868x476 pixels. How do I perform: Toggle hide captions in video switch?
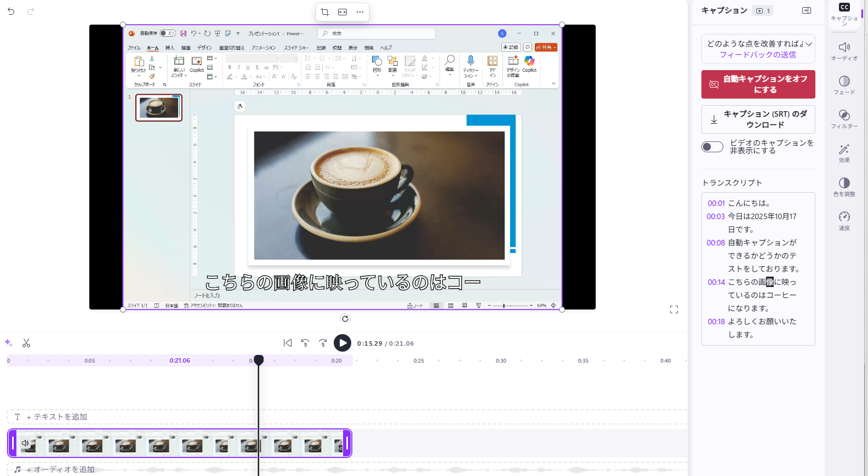(x=712, y=147)
